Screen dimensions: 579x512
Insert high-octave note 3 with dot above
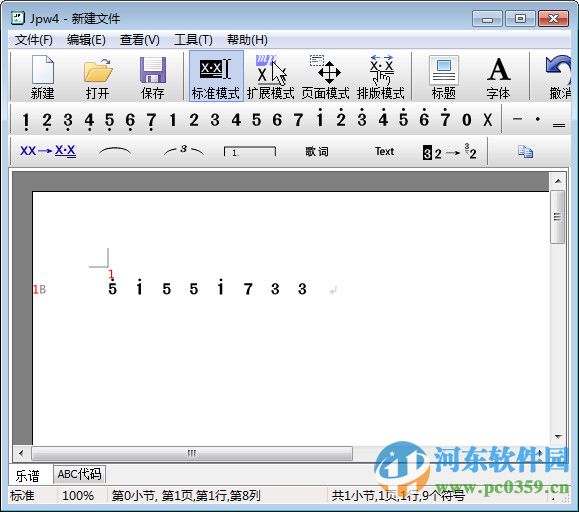tap(362, 119)
